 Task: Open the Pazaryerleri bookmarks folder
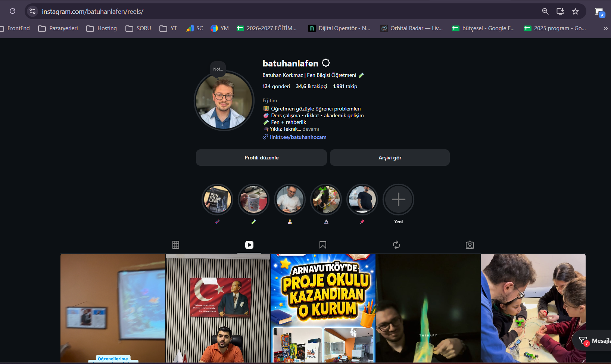point(58,28)
